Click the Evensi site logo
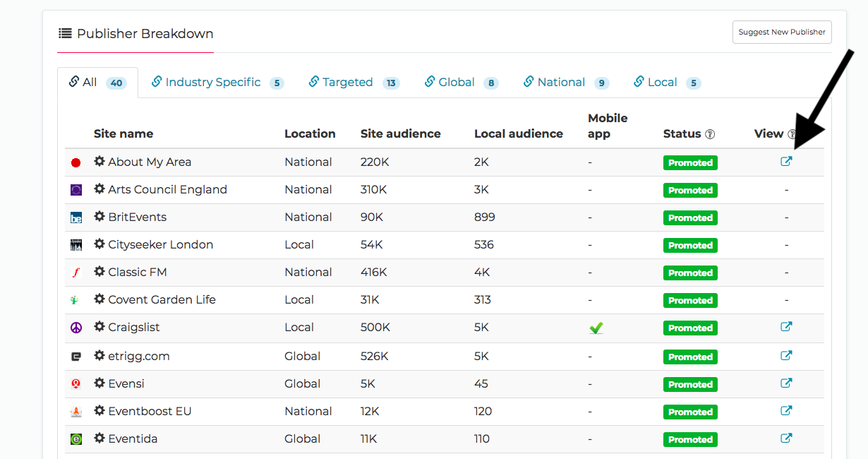 click(x=76, y=384)
